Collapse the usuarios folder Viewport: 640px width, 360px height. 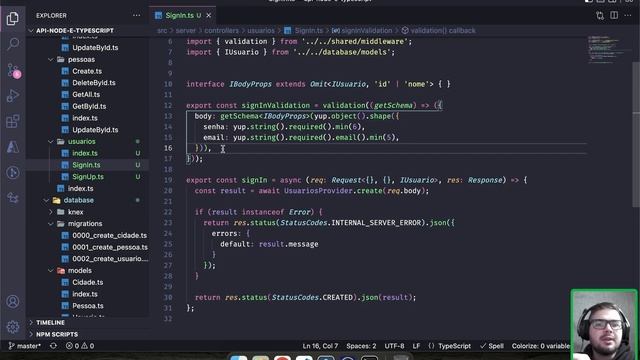81,142
